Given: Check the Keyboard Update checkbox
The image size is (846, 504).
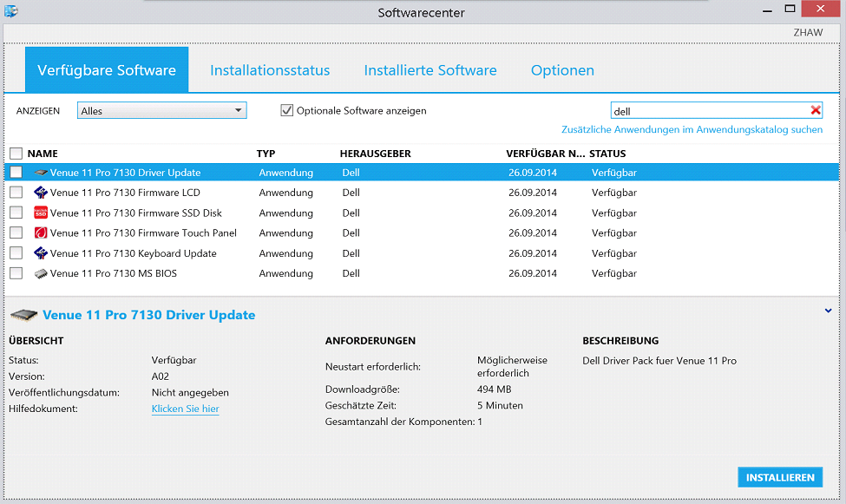Looking at the screenshot, I should [x=16, y=253].
